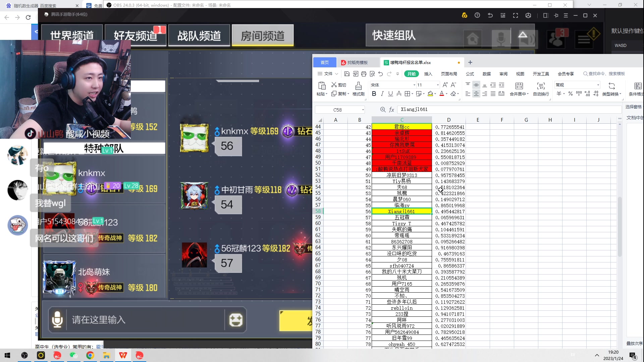This screenshot has height=362, width=644.
Task: Expand the 文件 menu arrow
Action: [336, 74]
